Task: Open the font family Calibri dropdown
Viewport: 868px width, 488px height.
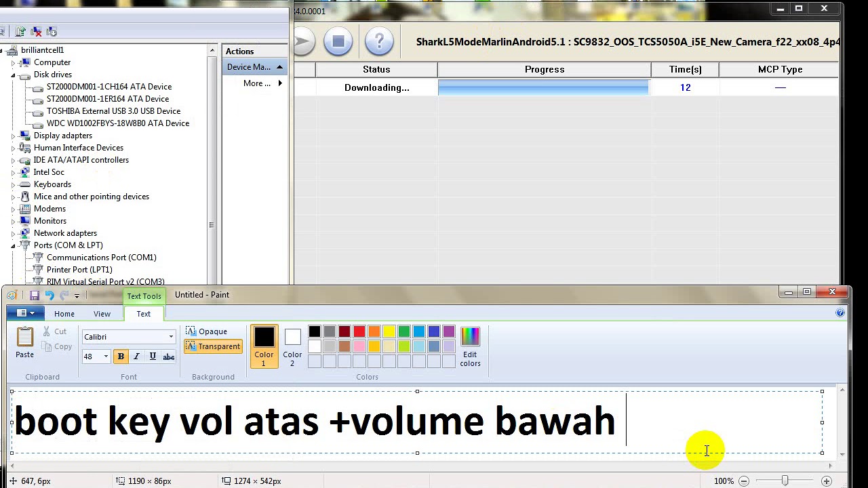Action: (x=171, y=337)
